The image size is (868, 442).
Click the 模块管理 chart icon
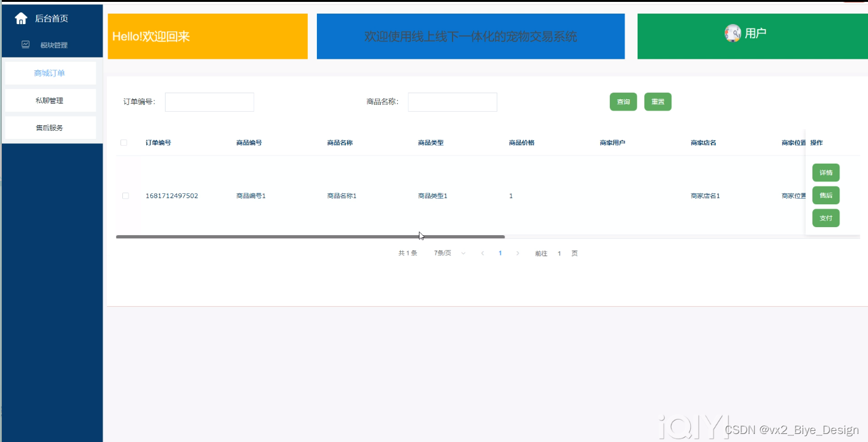(26, 44)
